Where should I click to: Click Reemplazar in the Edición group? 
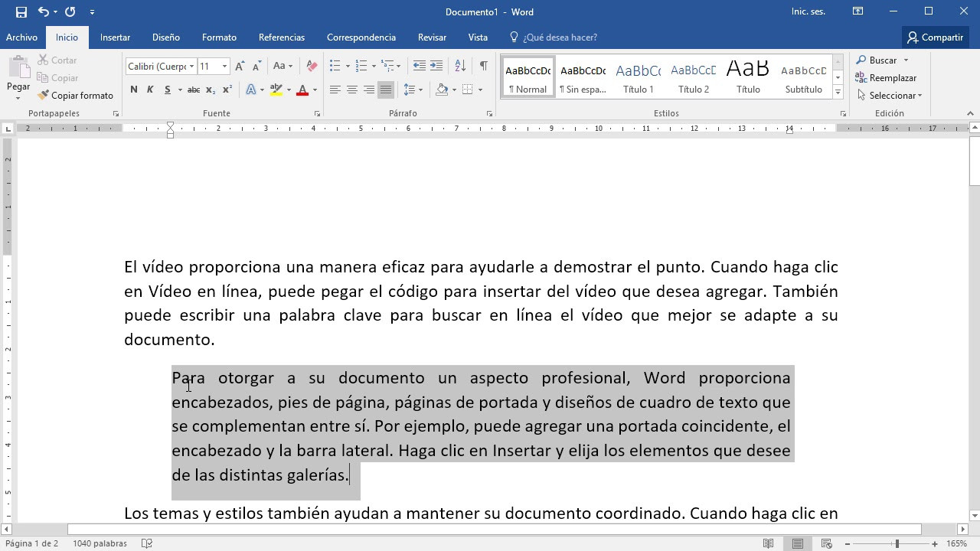pyautogui.click(x=887, y=78)
